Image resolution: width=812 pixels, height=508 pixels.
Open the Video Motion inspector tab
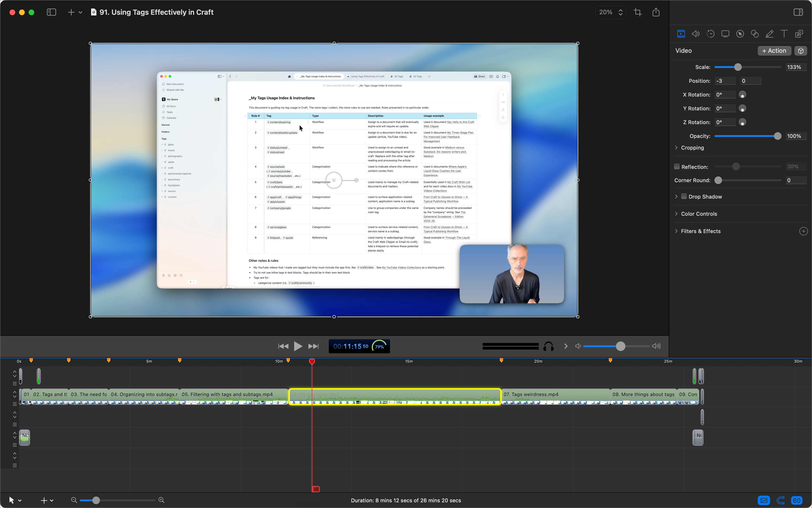[711, 34]
